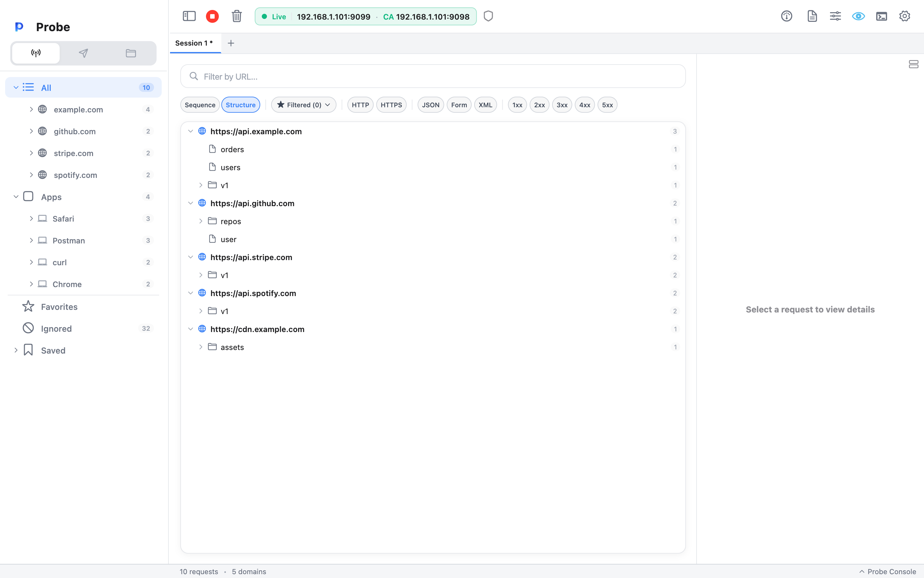
Task: Expand the Safari app entry
Action: click(31, 218)
